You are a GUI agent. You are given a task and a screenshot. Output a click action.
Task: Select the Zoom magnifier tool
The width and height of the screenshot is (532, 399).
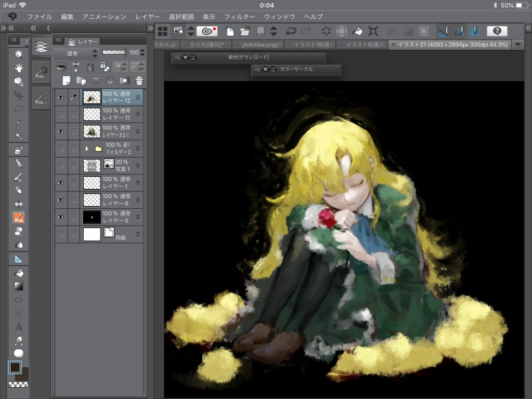tap(19, 55)
